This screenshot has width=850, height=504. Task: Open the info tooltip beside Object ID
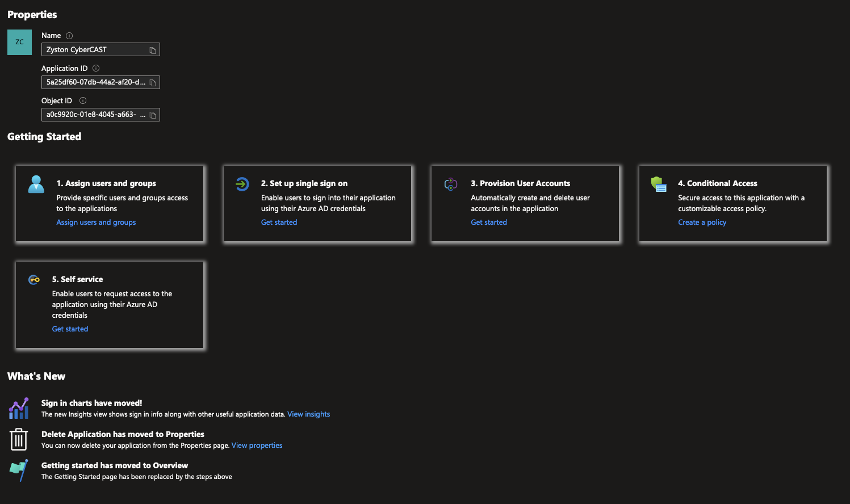click(x=82, y=100)
